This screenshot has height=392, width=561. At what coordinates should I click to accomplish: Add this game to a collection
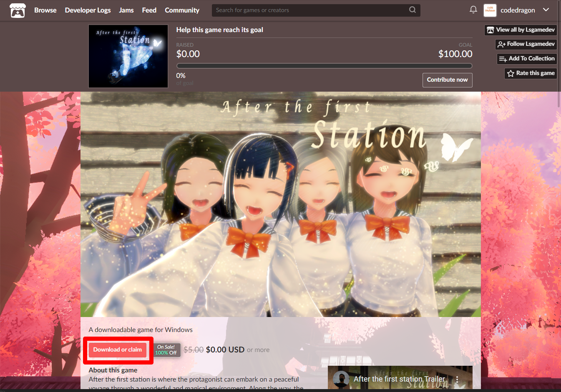click(x=527, y=59)
